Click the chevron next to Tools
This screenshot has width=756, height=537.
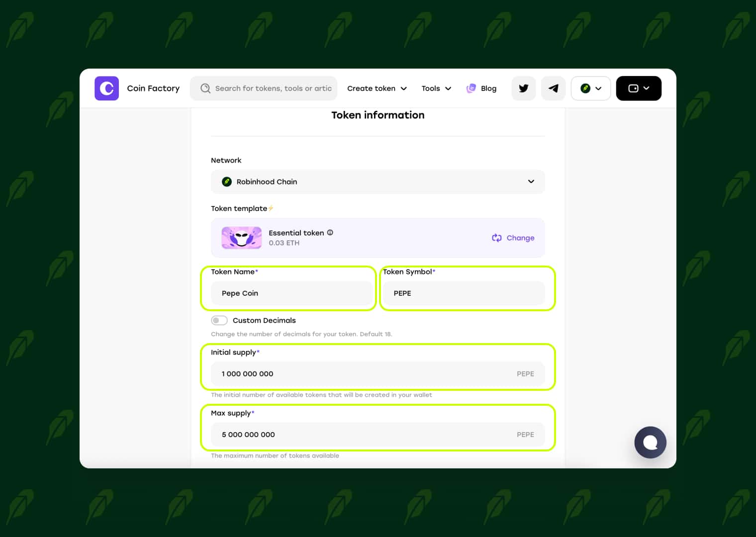click(448, 89)
